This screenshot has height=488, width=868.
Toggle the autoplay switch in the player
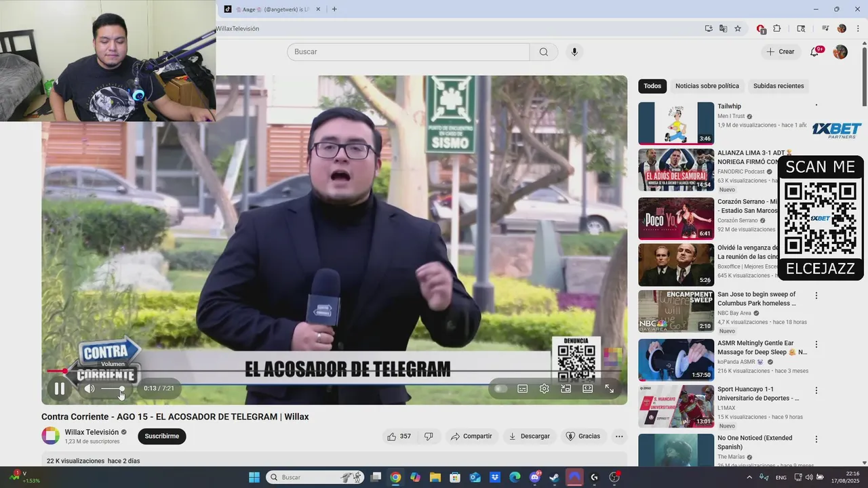[x=500, y=389]
